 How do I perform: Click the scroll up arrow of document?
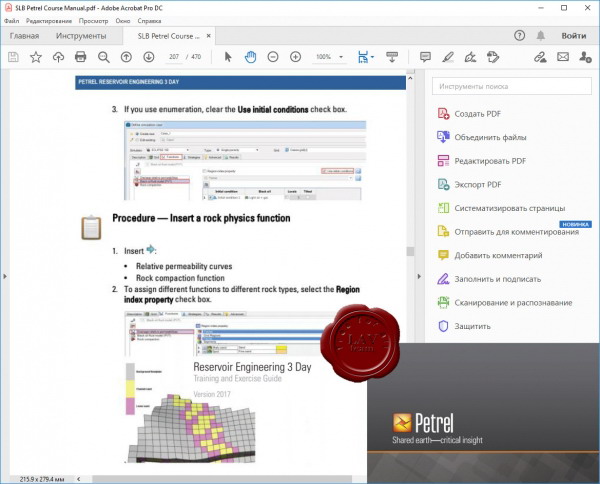(x=410, y=78)
